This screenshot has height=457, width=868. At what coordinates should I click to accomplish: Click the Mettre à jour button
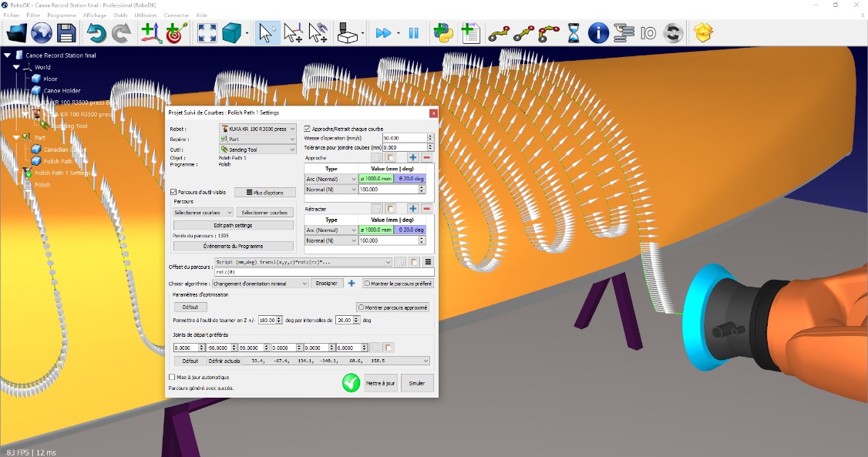(x=381, y=383)
